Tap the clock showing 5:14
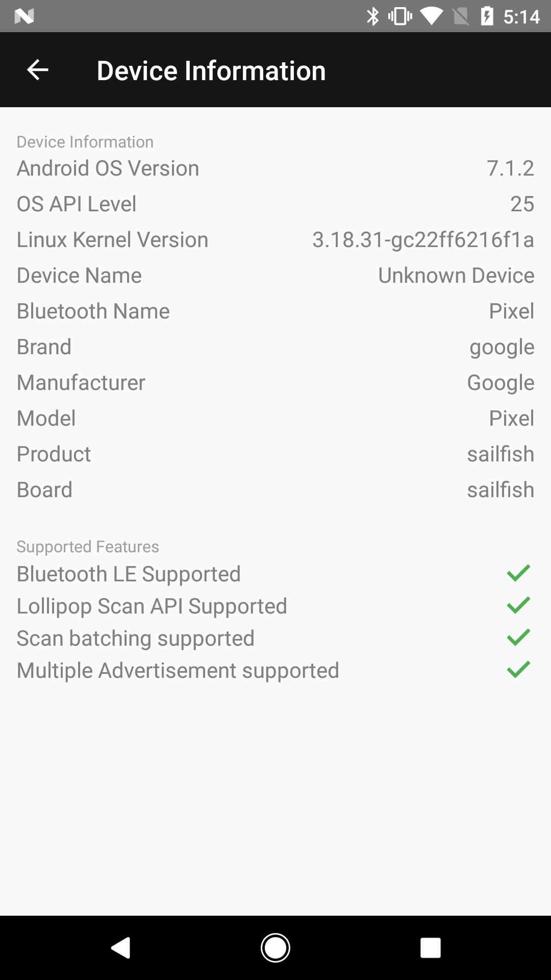Viewport: 551px width, 980px height. [521, 17]
